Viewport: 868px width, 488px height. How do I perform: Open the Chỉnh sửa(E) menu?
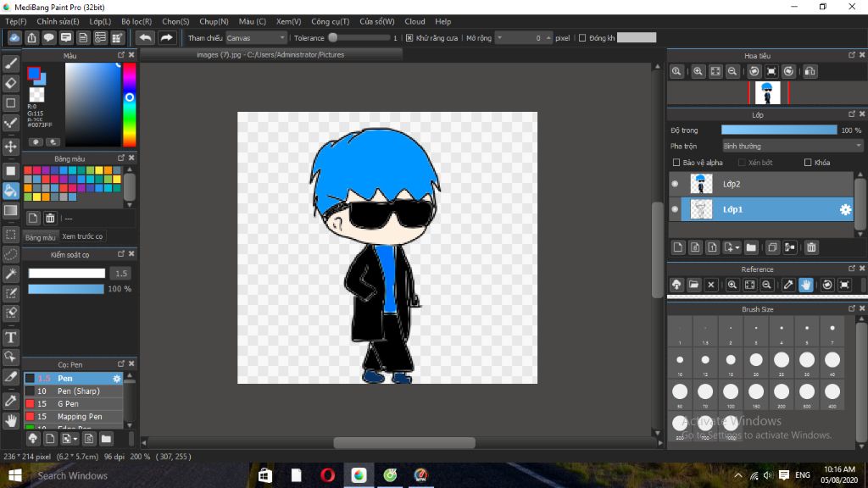tap(58, 21)
